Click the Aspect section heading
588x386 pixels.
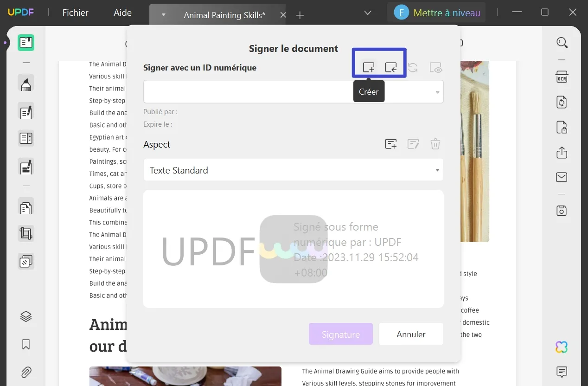157,144
